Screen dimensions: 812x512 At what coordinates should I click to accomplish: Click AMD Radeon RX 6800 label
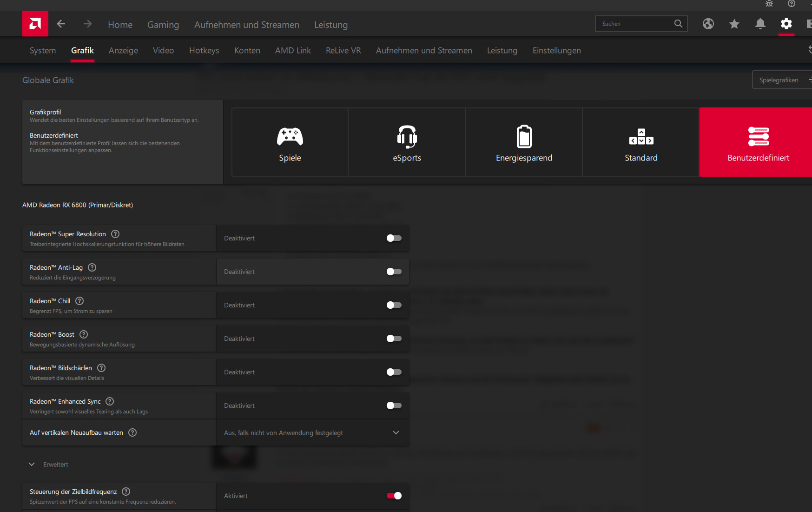click(78, 205)
